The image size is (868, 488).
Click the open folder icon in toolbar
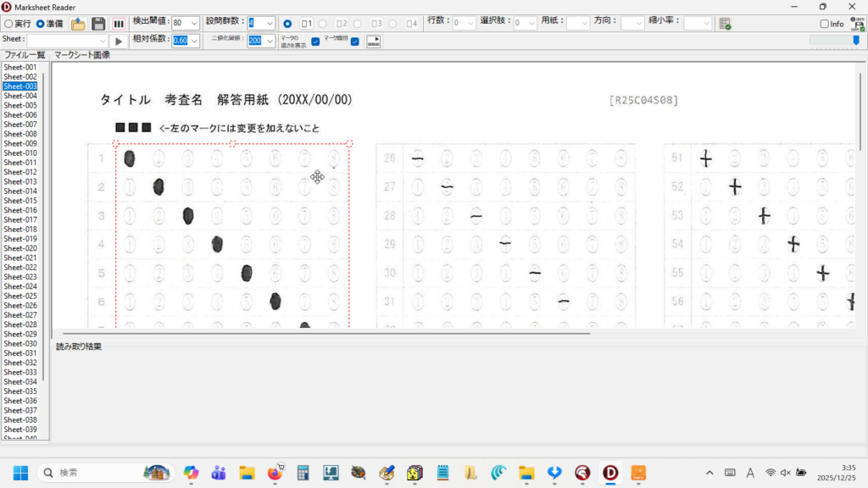click(x=78, y=24)
